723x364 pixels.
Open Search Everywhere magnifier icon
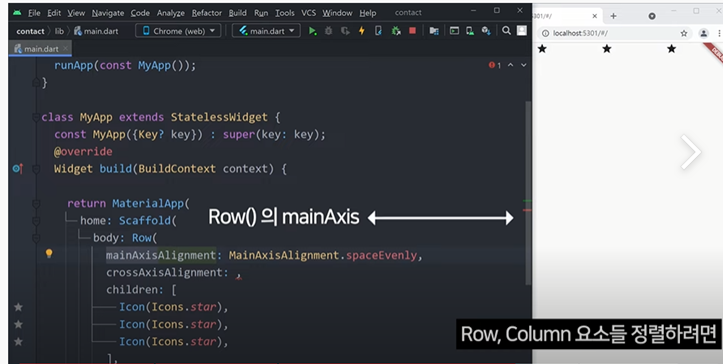(x=506, y=31)
